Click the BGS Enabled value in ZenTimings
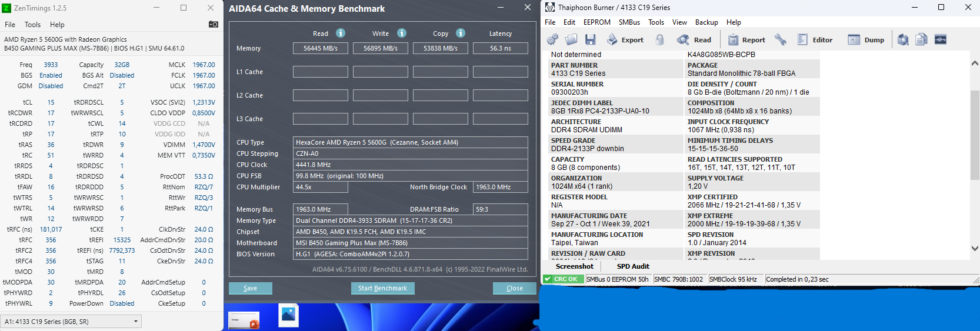The image size is (980, 331). coord(51,75)
